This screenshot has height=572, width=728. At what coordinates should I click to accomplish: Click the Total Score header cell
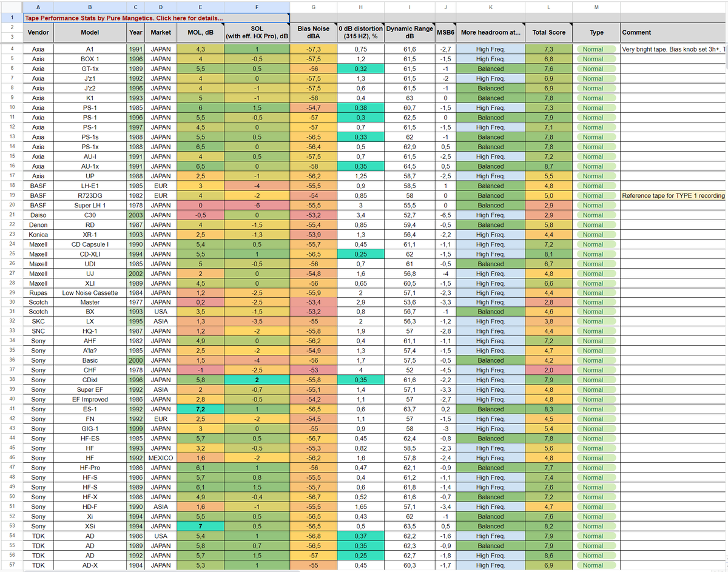click(x=548, y=33)
